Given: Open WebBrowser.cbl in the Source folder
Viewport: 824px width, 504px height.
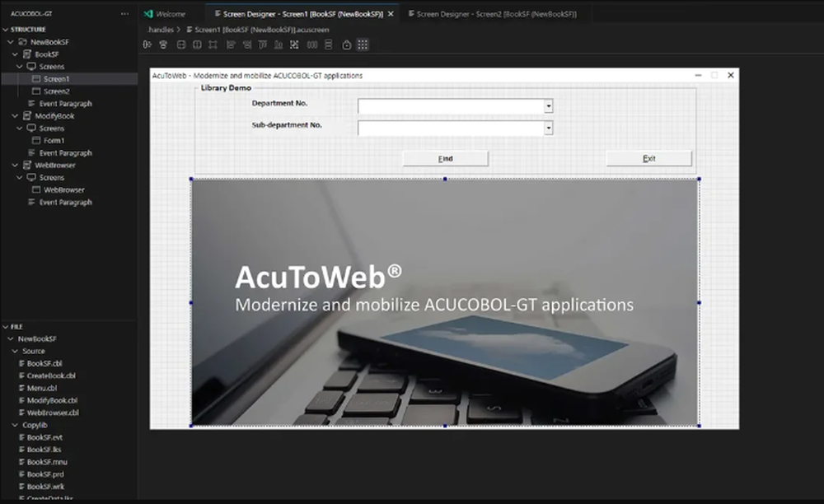Looking at the screenshot, I should [53, 413].
